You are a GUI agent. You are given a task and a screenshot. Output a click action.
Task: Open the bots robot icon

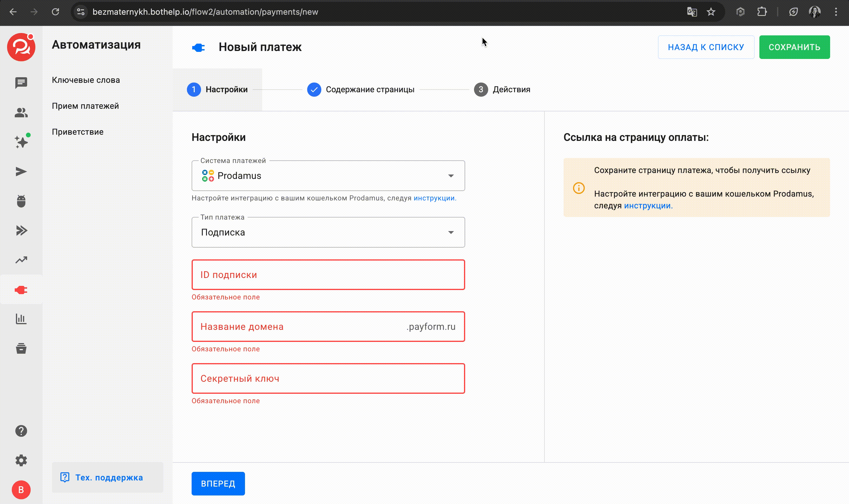tap(21, 201)
